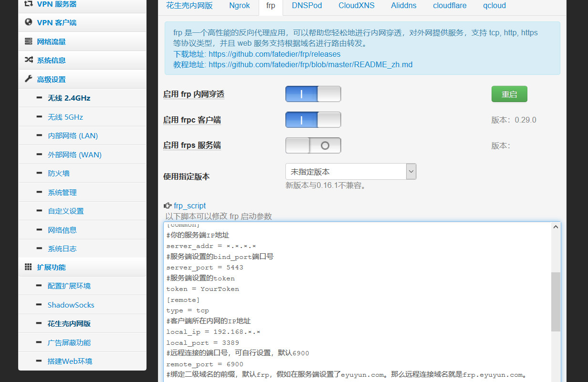Click the grid icon beside 扩展功能

click(x=28, y=267)
